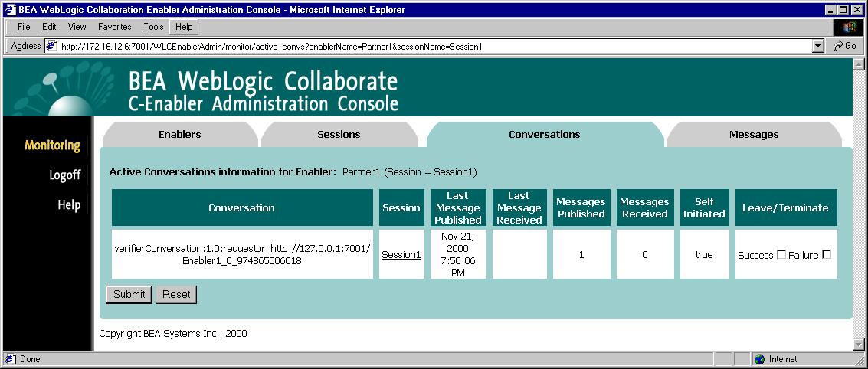
Task: Click the Leave/Terminate column header
Action: (x=786, y=208)
